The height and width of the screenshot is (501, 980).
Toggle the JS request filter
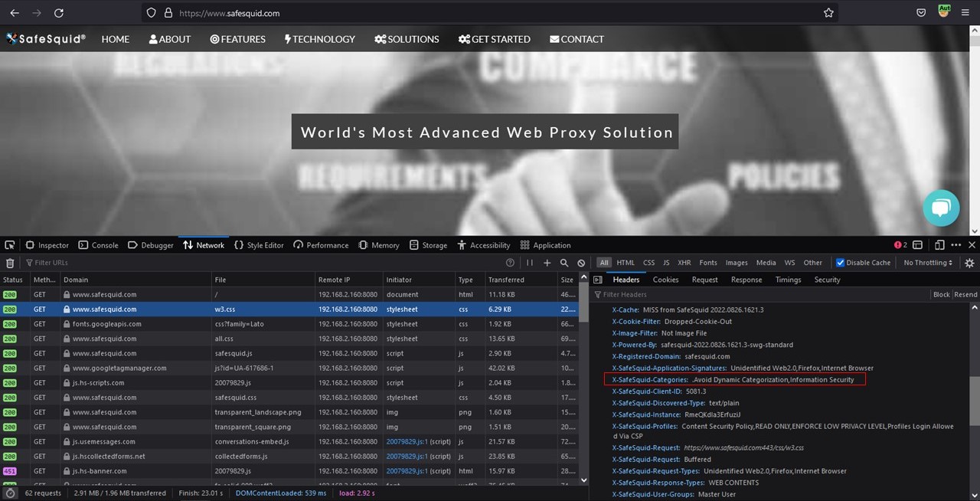point(666,263)
